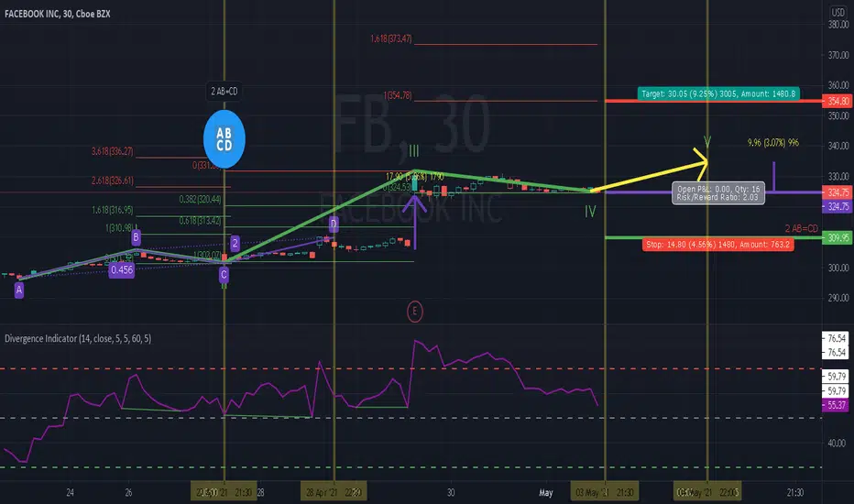Click the 26 date on the time axis
The width and height of the screenshot is (854, 504).
[128, 493]
